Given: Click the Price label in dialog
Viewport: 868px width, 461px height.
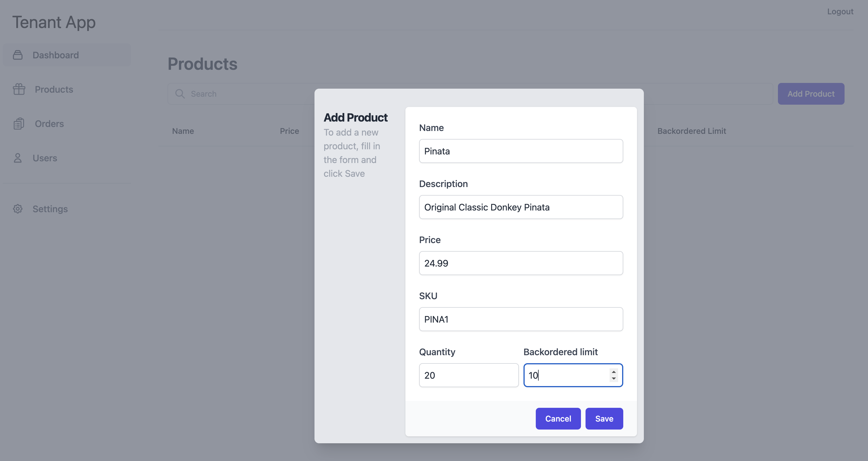Looking at the screenshot, I should tap(430, 240).
